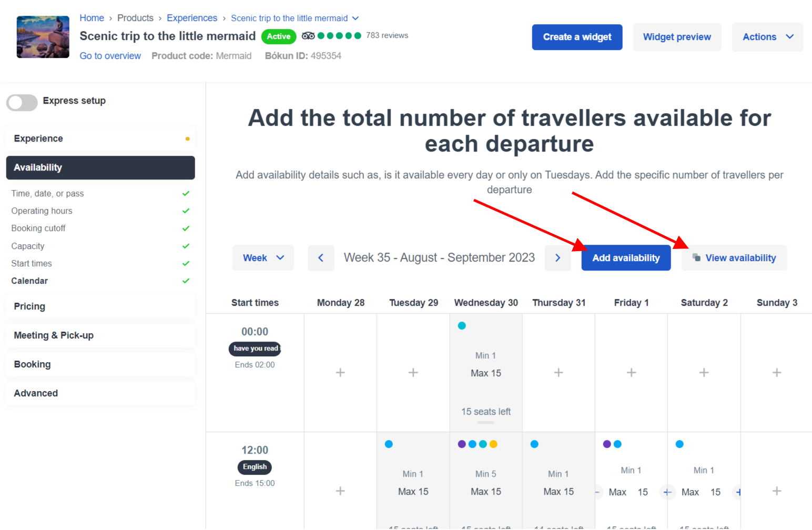The width and height of the screenshot is (812, 530).
Task: Add availability Saturday 2 at 00:00
Action: coord(704,373)
